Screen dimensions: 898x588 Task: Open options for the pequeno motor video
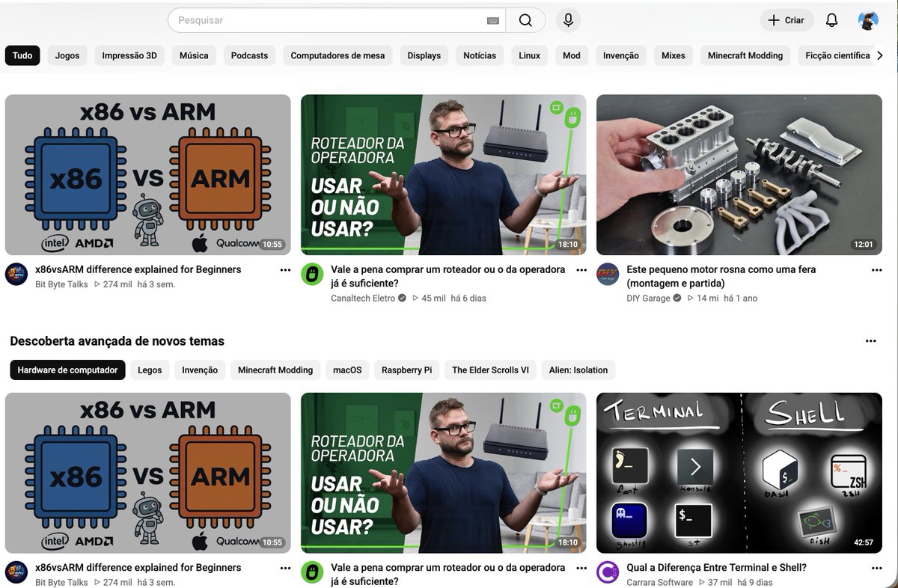click(x=876, y=270)
